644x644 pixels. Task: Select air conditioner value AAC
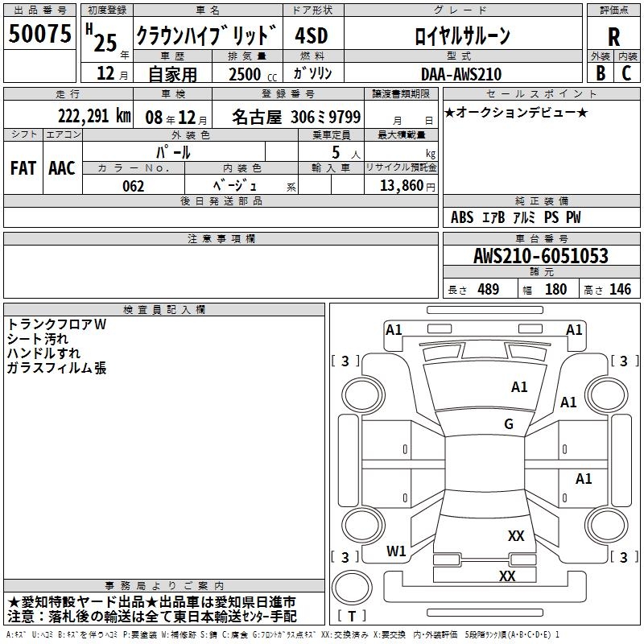click(x=62, y=168)
